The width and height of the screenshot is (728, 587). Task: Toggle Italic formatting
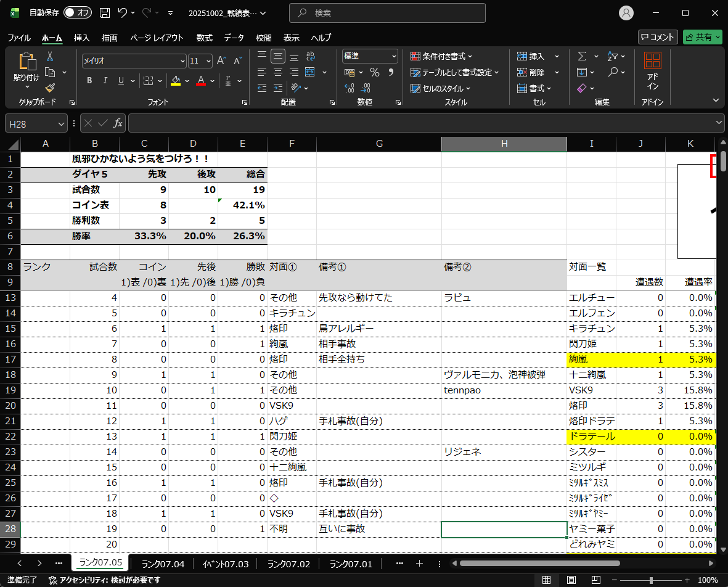(105, 81)
